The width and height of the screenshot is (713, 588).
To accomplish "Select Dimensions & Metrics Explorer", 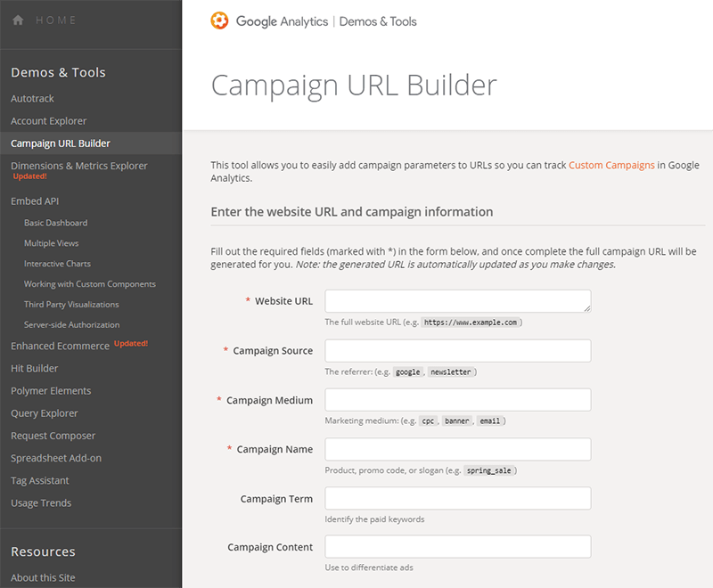I will [x=78, y=166].
